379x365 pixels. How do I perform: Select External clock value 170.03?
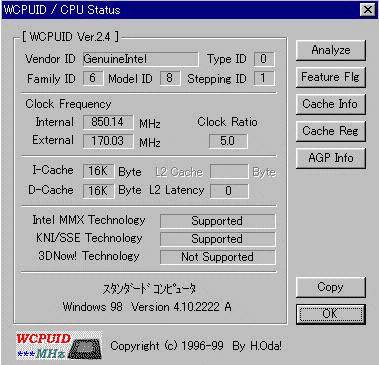point(108,141)
